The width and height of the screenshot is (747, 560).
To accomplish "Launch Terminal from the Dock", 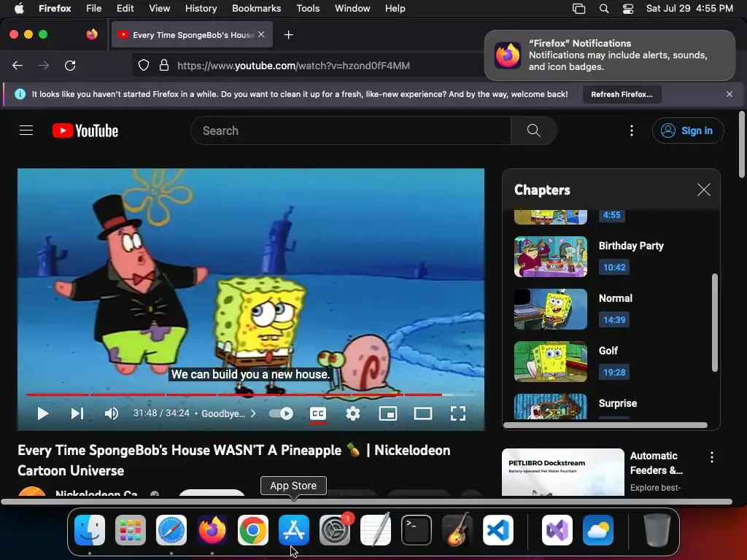I will click(417, 529).
